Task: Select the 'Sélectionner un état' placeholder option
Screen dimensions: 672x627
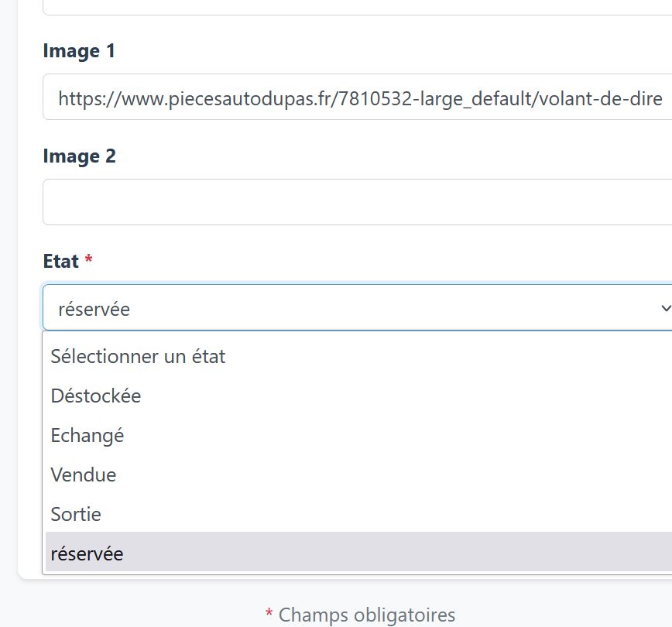Action: coord(358,356)
